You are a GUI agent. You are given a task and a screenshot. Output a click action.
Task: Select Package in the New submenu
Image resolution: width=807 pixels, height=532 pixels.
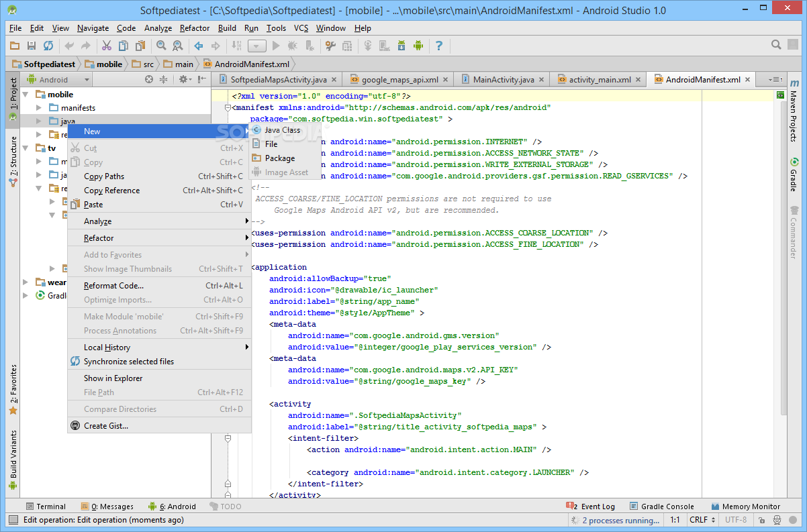285,158
